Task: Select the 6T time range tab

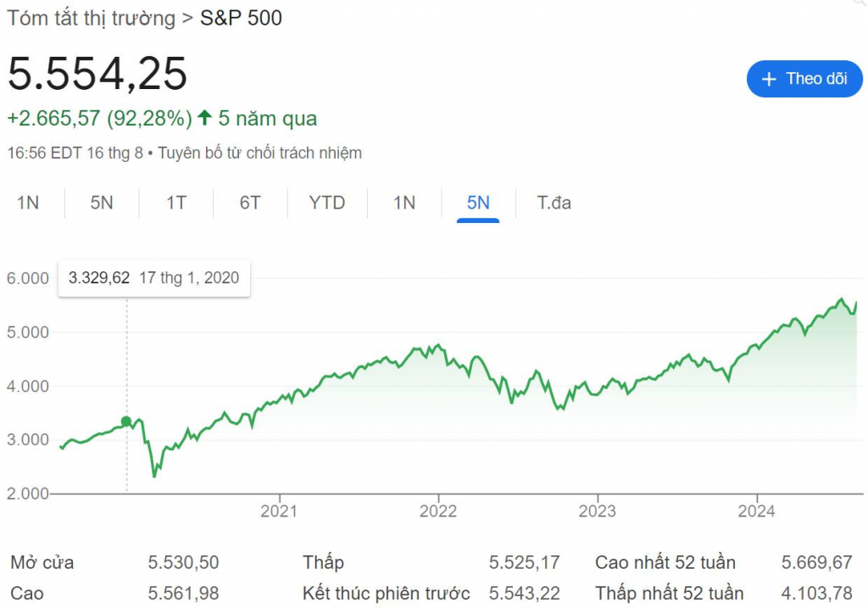Action: (249, 203)
